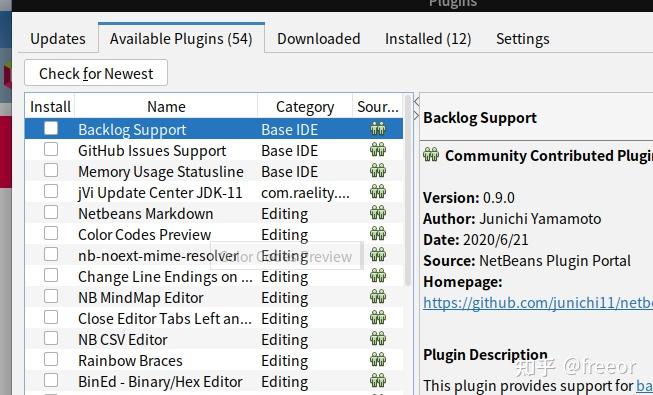The image size is (653, 395).
Task: Expand the plugin list with the right splitter arrow
Action: (416, 115)
